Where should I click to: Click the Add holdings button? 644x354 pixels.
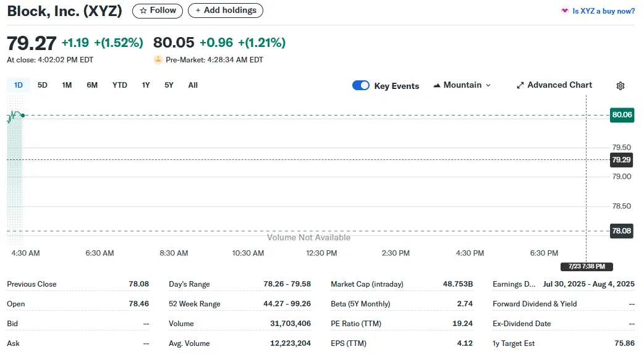coord(226,11)
